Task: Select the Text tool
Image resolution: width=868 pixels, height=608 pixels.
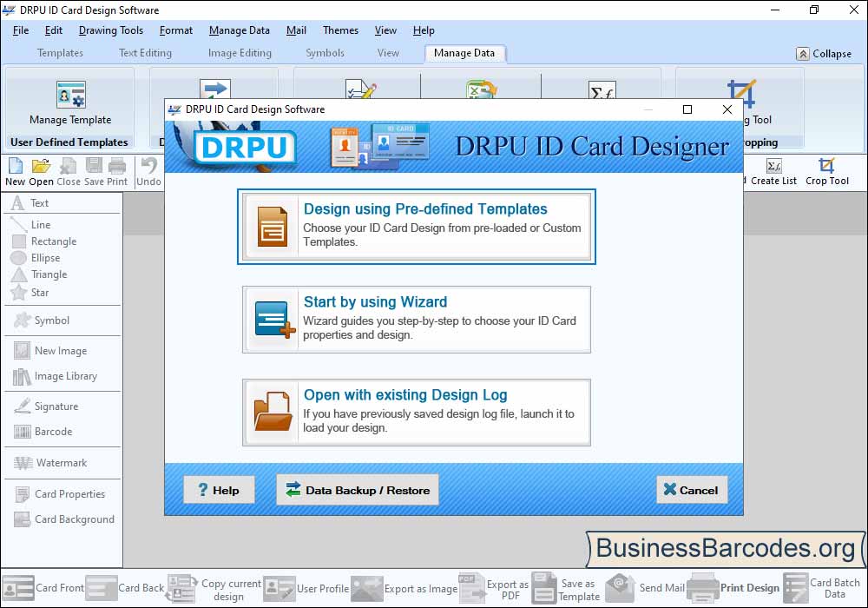Action: [30, 203]
